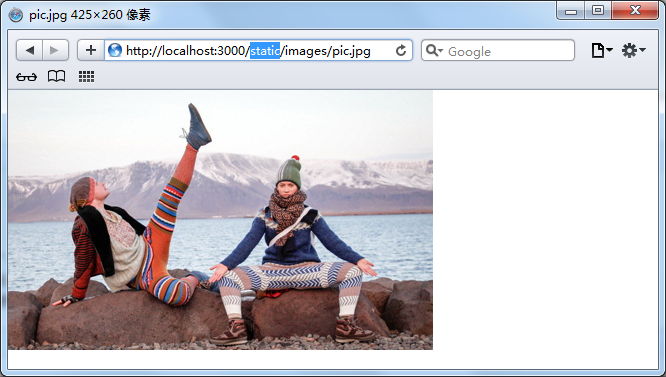Click the Safari compass icon in title bar

click(x=16, y=15)
